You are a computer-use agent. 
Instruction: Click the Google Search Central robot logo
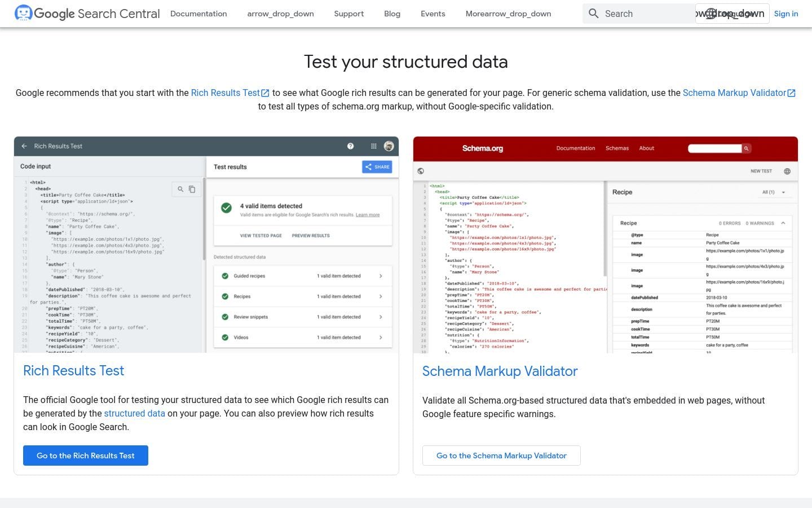coord(23,13)
